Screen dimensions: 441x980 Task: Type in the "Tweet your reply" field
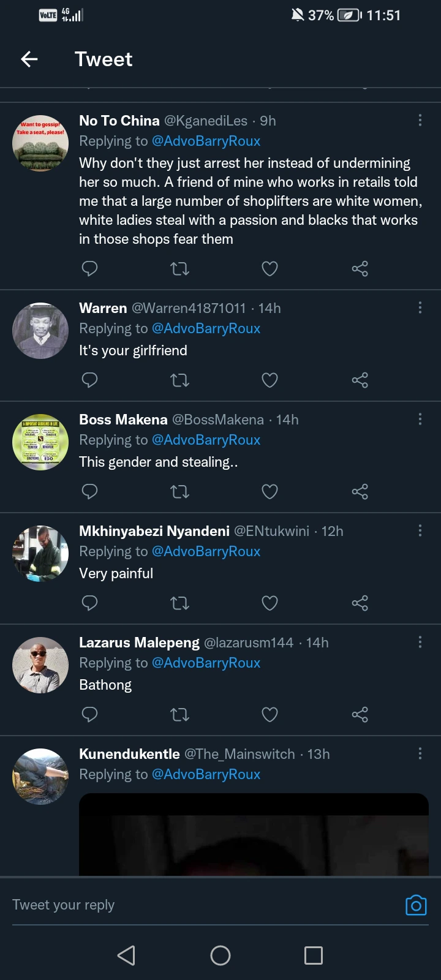coord(202,905)
